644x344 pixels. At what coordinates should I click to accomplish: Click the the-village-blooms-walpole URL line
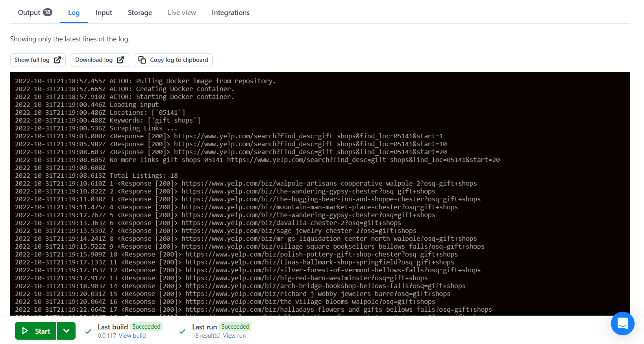225,302
